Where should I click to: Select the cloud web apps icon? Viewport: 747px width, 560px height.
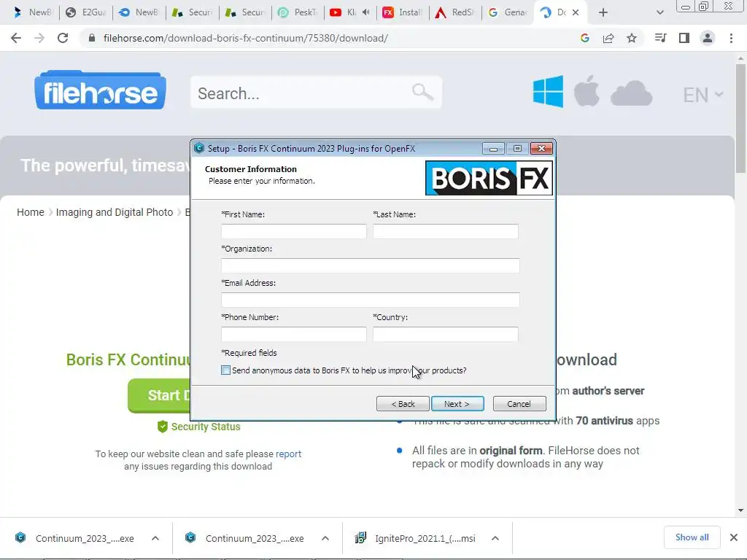tap(631, 93)
